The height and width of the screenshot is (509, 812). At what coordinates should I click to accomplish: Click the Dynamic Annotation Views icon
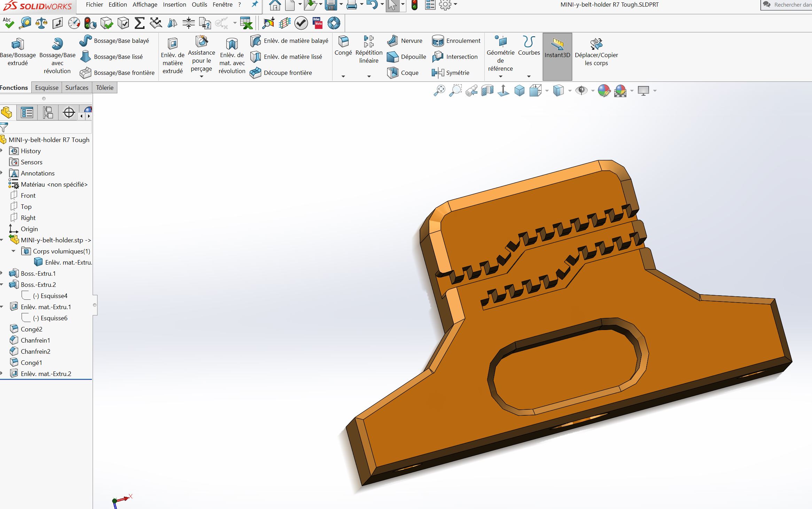[503, 91]
